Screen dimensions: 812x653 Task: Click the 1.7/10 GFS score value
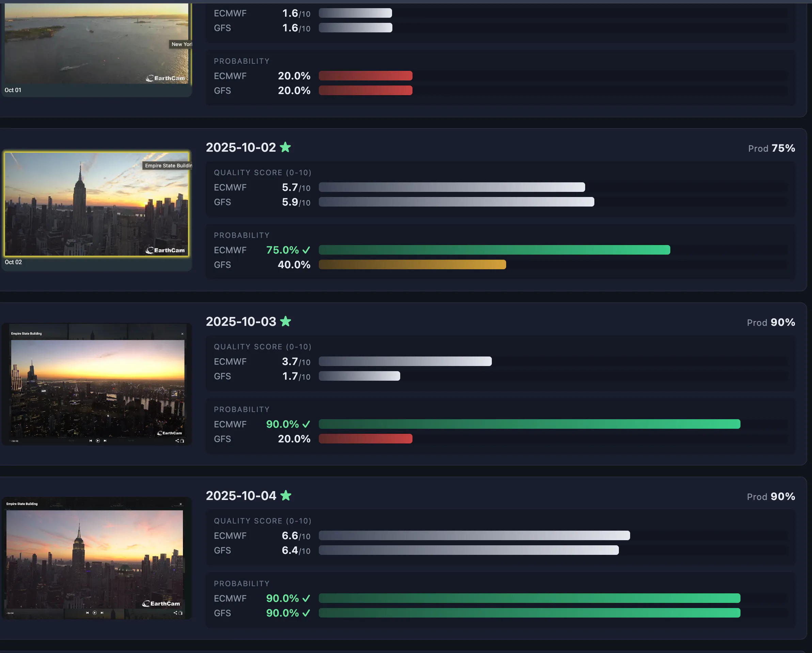[x=296, y=376]
